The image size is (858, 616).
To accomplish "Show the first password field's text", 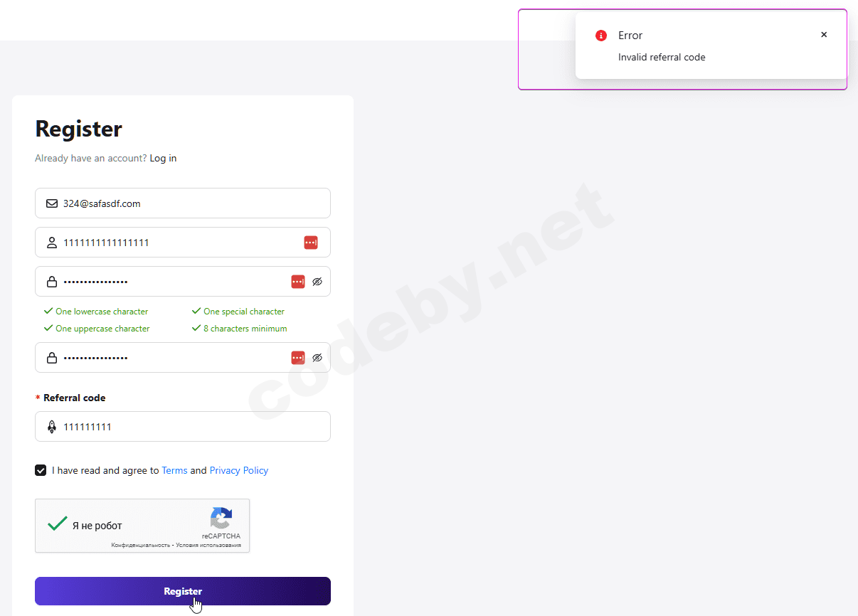I will coord(317,282).
